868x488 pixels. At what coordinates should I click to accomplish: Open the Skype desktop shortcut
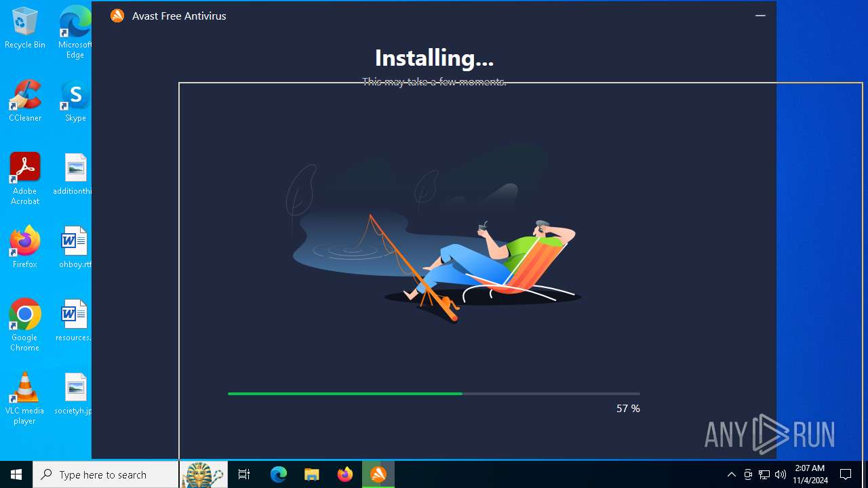(x=75, y=101)
